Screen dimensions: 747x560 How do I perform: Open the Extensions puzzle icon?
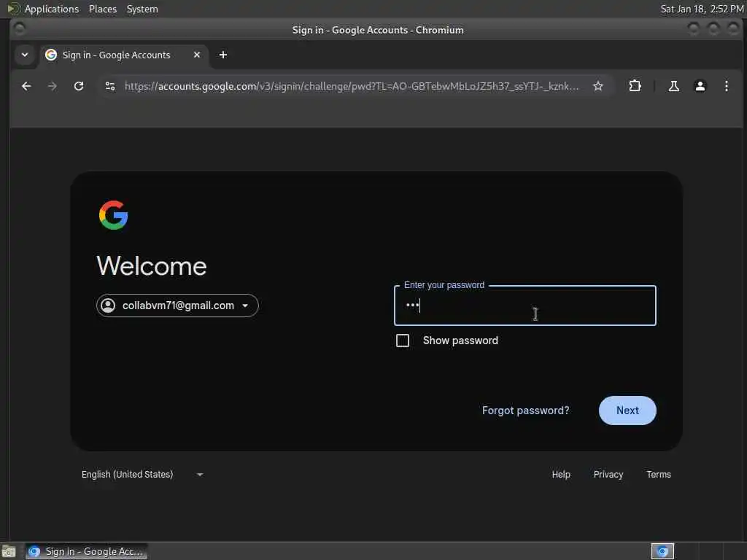(x=635, y=86)
